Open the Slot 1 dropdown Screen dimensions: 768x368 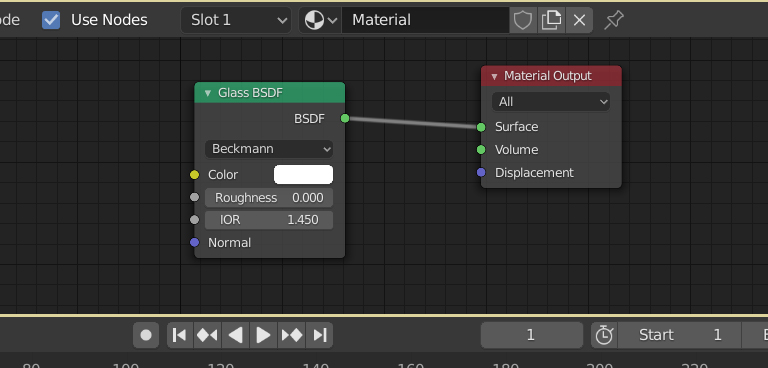pyautogui.click(x=236, y=20)
